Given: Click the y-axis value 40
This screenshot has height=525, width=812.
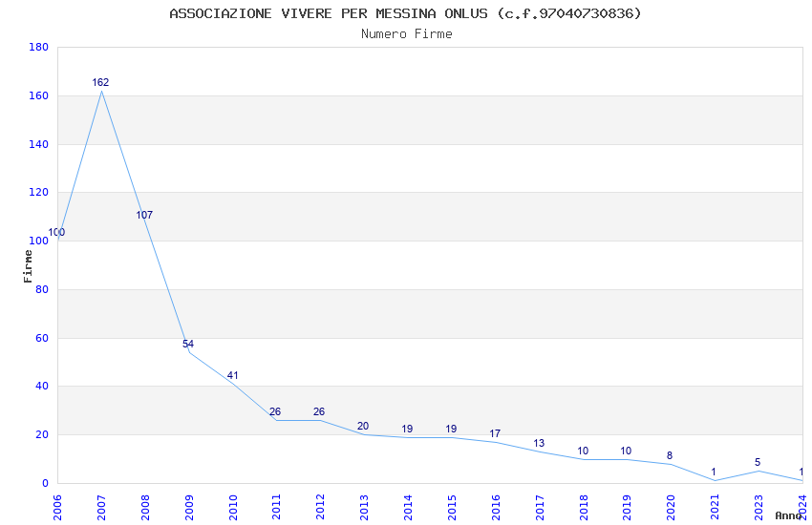Looking at the screenshot, I should [42, 386].
